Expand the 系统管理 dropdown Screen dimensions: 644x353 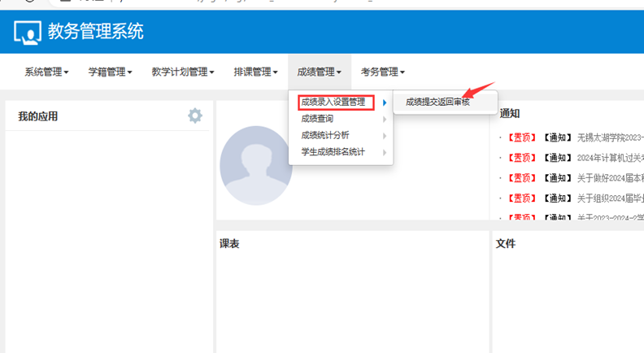46,72
